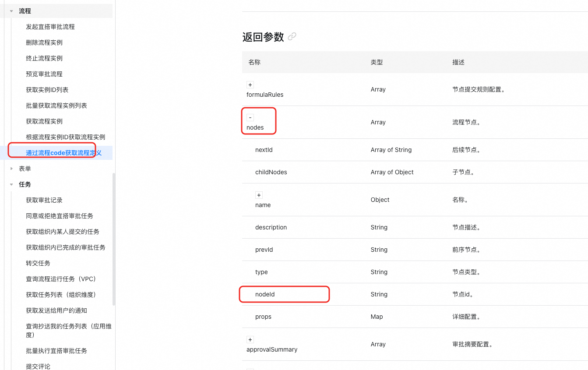Screen dimensions: 588x370
Task: Collapse the 任务 sidebar section arrow
Action: click(11, 184)
